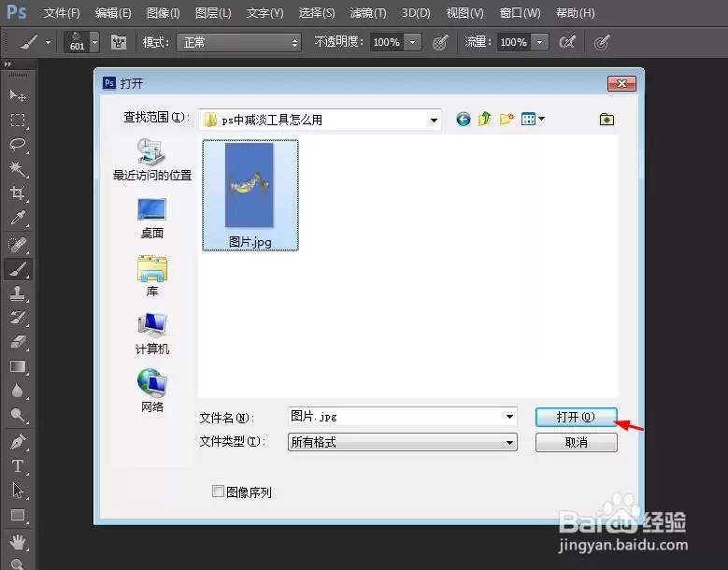Image resolution: width=728 pixels, height=570 pixels.
Task: Open the 滤镜(T) menu
Action: 367,13
